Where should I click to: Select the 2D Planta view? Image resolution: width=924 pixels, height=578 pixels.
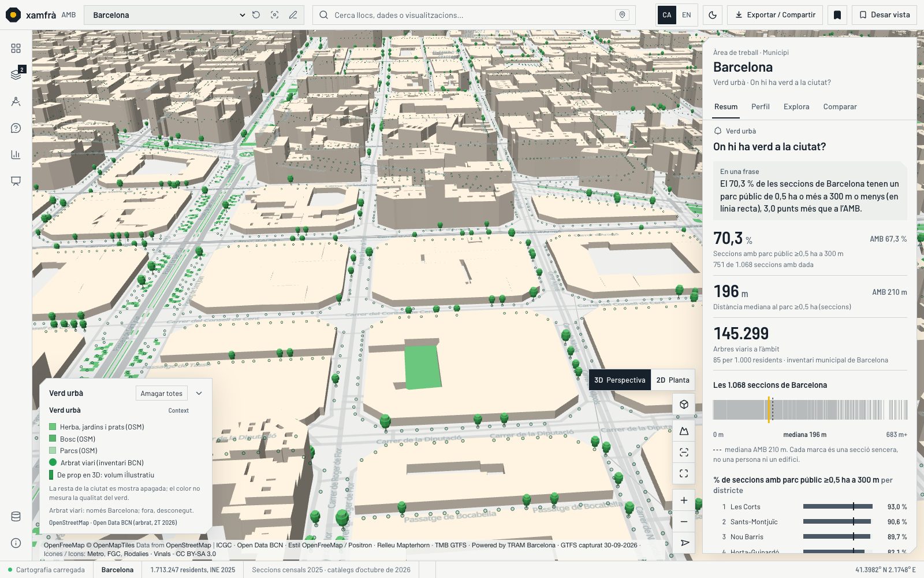[673, 380]
